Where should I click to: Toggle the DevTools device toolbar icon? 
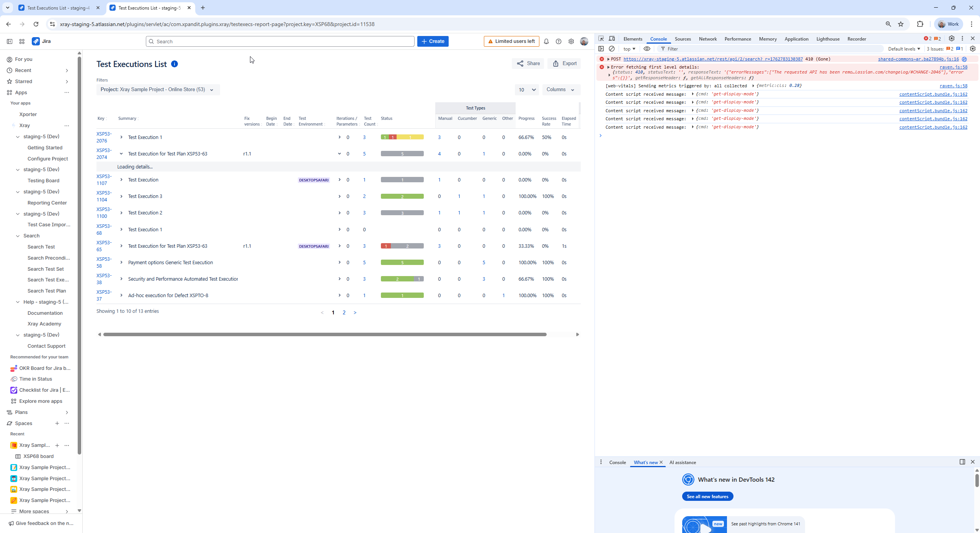click(x=612, y=39)
